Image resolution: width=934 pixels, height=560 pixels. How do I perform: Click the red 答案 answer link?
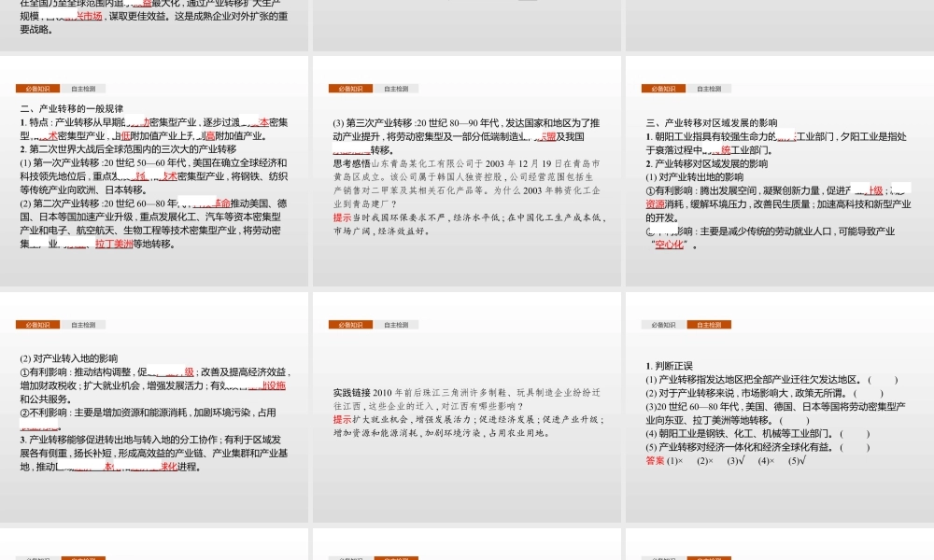point(653,460)
